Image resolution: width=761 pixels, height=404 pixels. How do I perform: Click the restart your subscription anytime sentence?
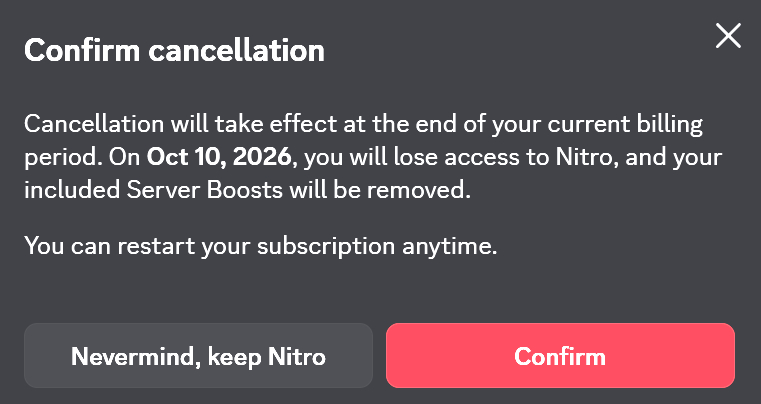point(260,246)
